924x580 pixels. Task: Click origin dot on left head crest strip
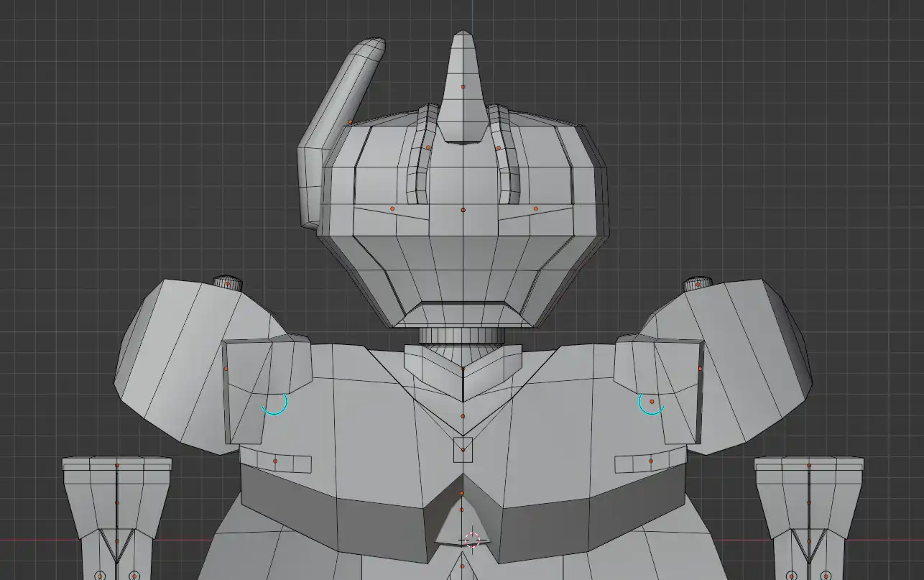pos(428,147)
